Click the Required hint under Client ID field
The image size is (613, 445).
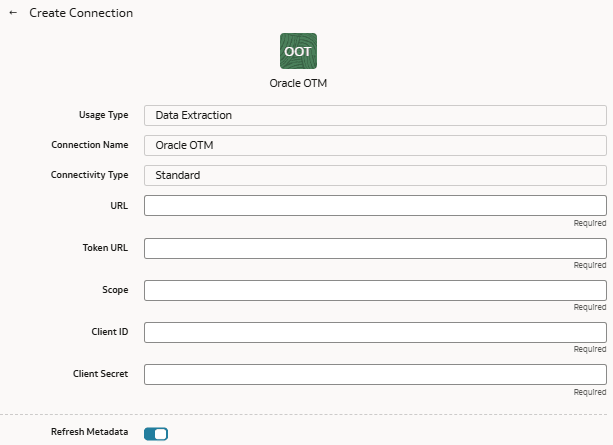pyautogui.click(x=590, y=349)
